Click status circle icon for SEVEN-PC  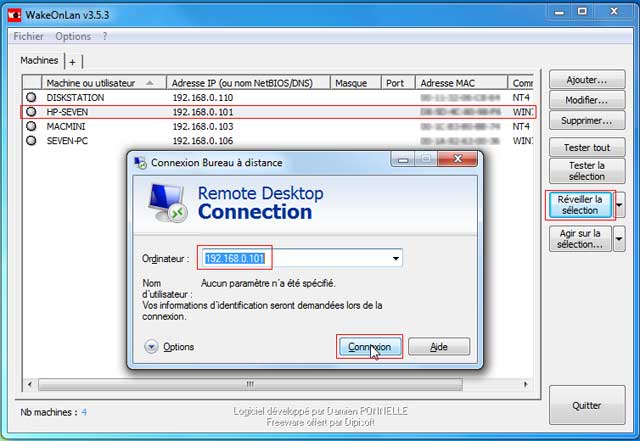point(31,140)
